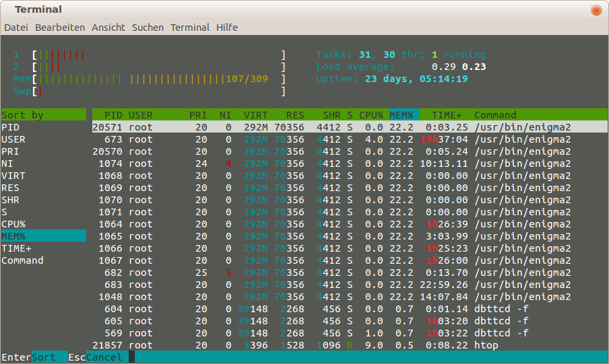The width and height of the screenshot is (609, 364).
Task: Choose Command in the Sort by list
Action: click(x=22, y=260)
